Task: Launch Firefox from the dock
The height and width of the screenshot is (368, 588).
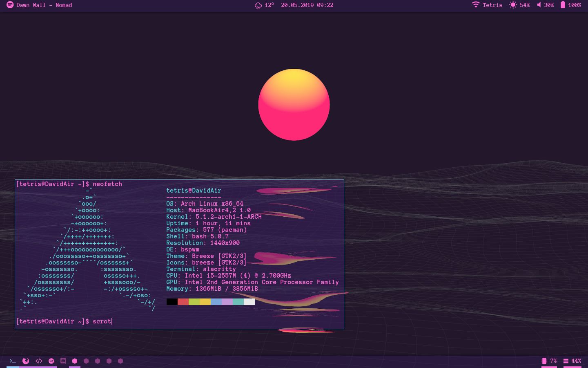Action: [x=26, y=361]
